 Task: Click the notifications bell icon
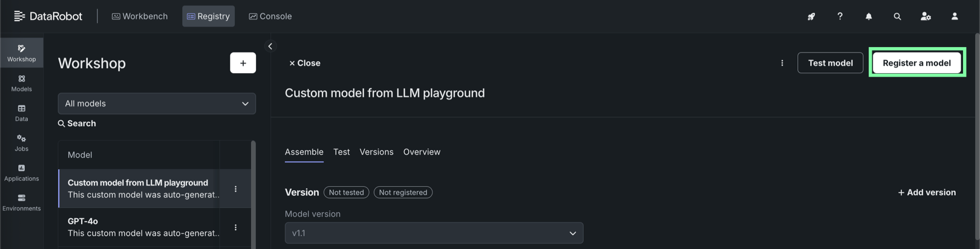click(868, 16)
